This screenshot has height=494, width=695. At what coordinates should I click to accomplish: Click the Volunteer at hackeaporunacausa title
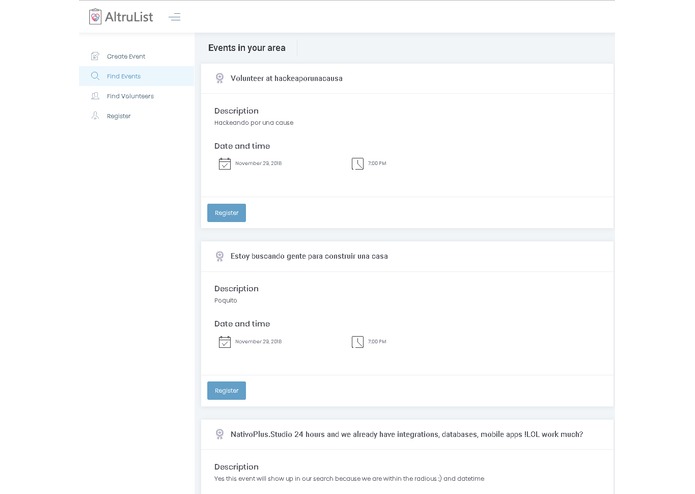[286, 78]
